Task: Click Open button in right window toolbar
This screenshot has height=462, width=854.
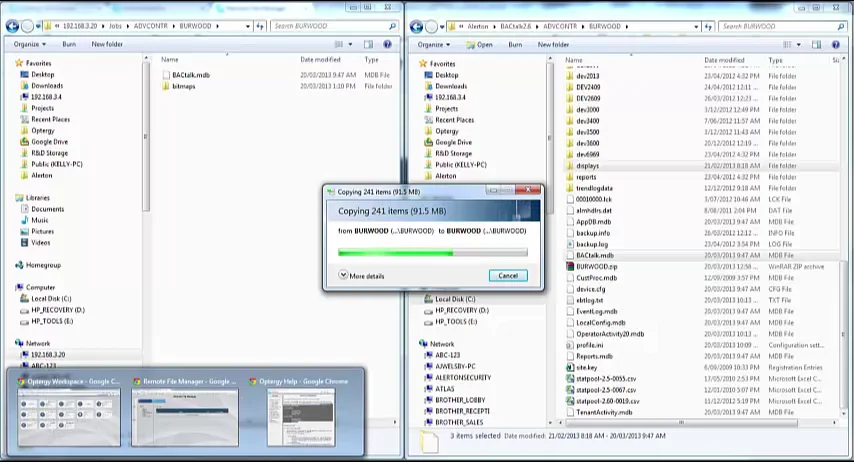Action: click(479, 45)
